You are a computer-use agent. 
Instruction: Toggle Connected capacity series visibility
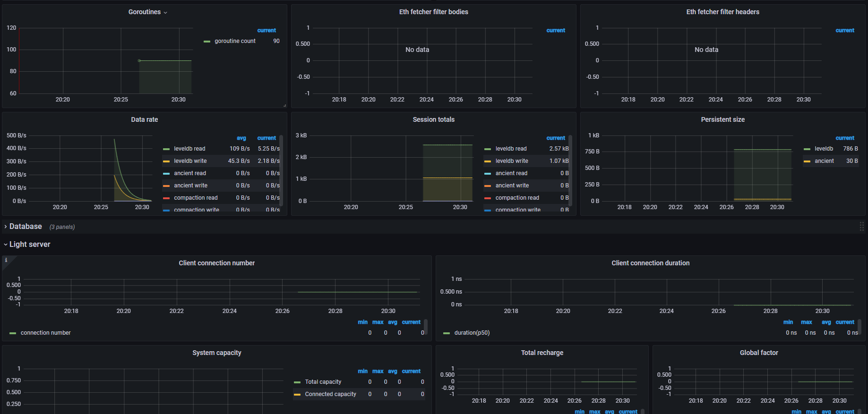[x=331, y=394]
